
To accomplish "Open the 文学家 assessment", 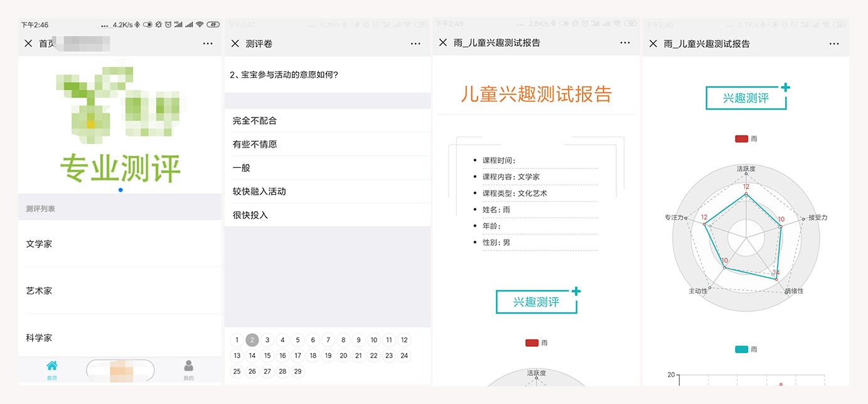I will coord(39,244).
